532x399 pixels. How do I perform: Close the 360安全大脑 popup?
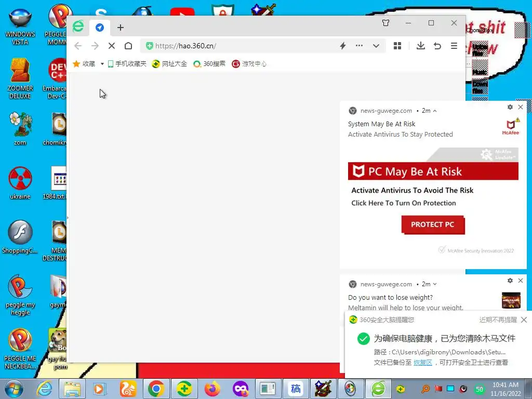524,320
